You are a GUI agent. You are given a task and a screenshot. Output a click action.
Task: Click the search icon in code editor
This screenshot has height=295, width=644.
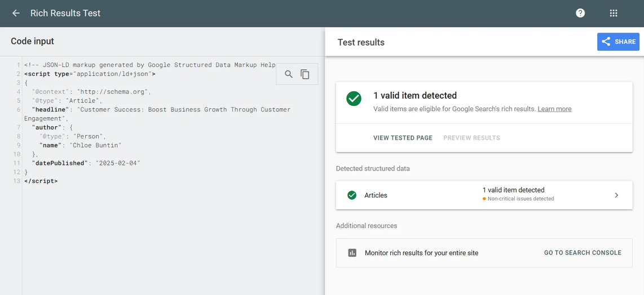pos(289,74)
